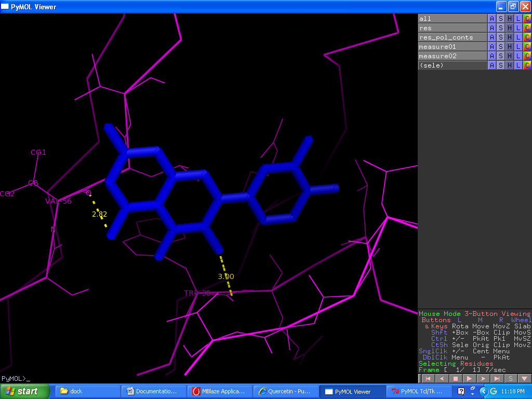
Task: Open the bottom-right down-arrow panel menu
Action: pyautogui.click(x=525, y=379)
